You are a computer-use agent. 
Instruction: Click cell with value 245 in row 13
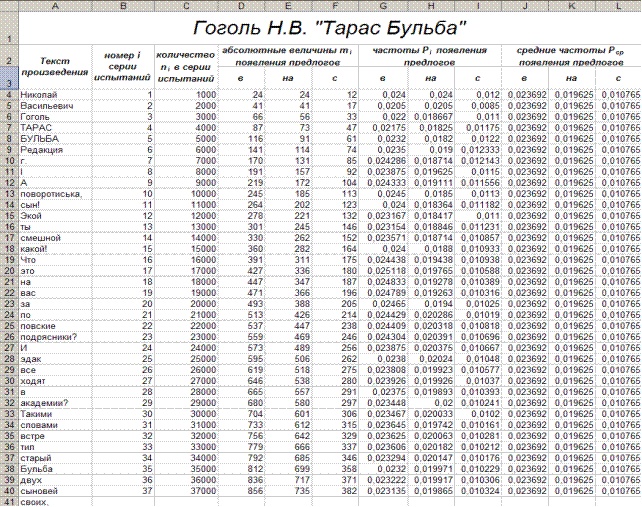click(242, 194)
